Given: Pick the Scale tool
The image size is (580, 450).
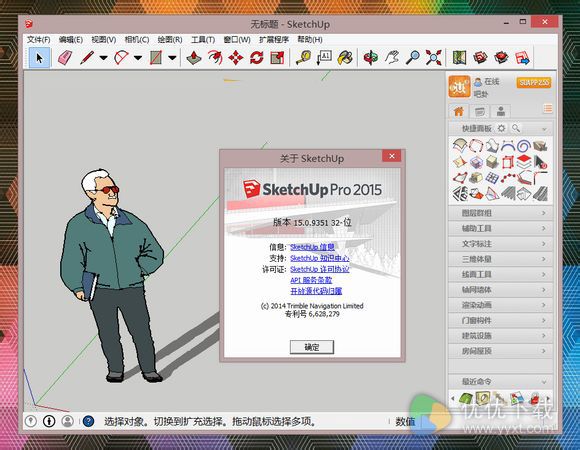Looking at the screenshot, I should (x=277, y=58).
